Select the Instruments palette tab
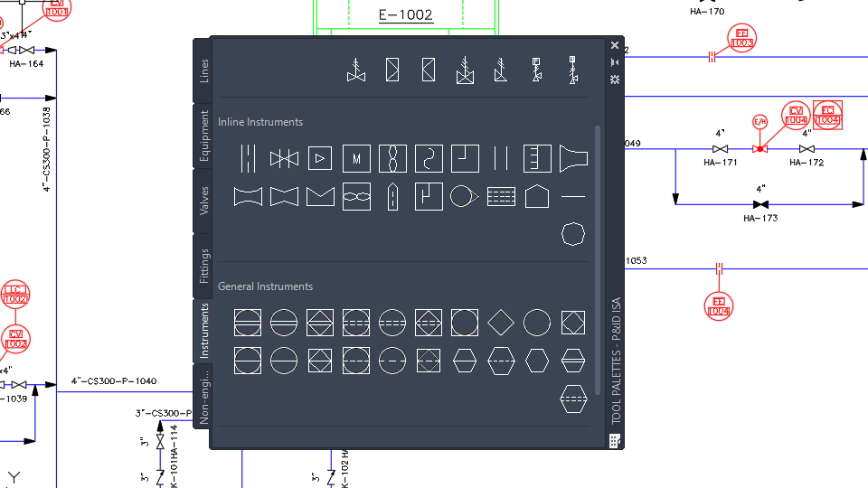The width and height of the screenshot is (868, 488). coord(203,331)
